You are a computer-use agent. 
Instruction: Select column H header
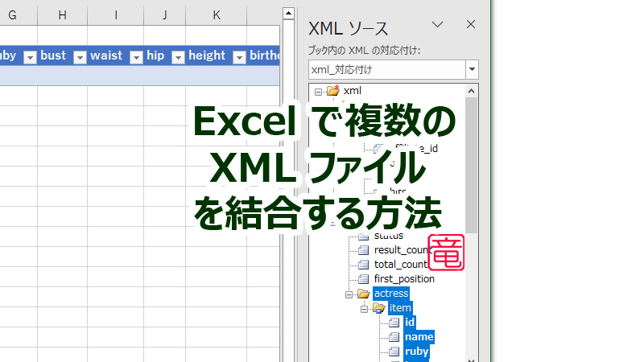tap(63, 15)
